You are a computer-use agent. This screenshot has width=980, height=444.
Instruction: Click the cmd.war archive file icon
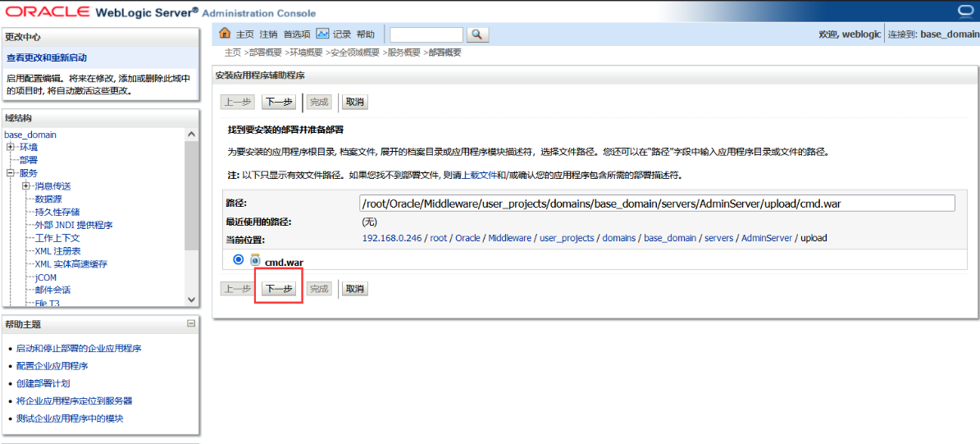click(x=255, y=260)
